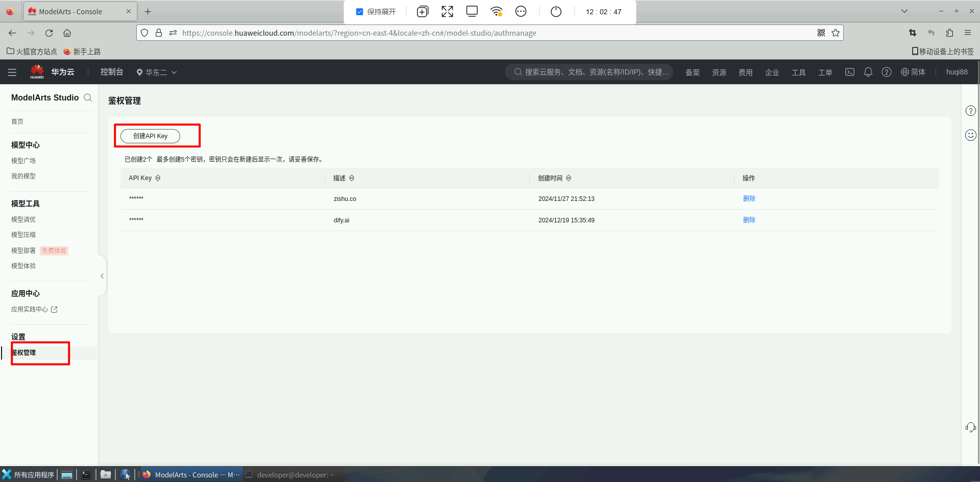
Task: Open the 资源 menu item
Action: point(719,72)
